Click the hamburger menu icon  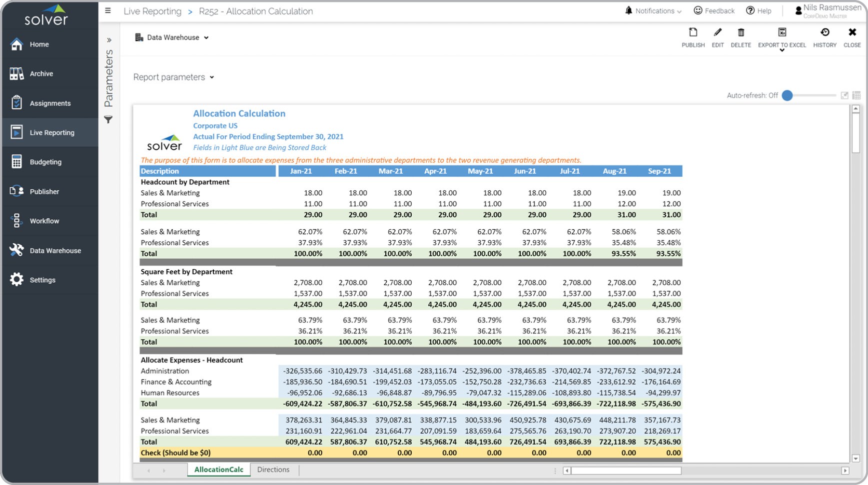[x=108, y=10]
